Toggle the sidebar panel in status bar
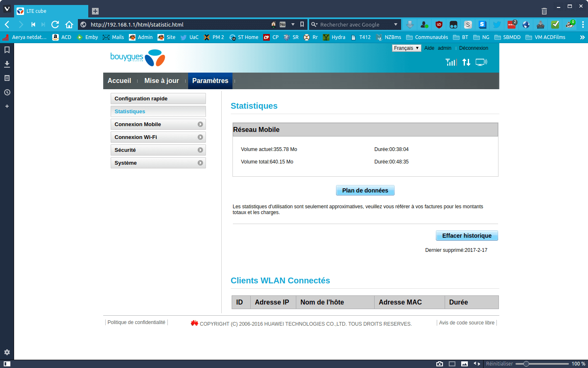This screenshot has width=588, height=368. click(x=7, y=364)
